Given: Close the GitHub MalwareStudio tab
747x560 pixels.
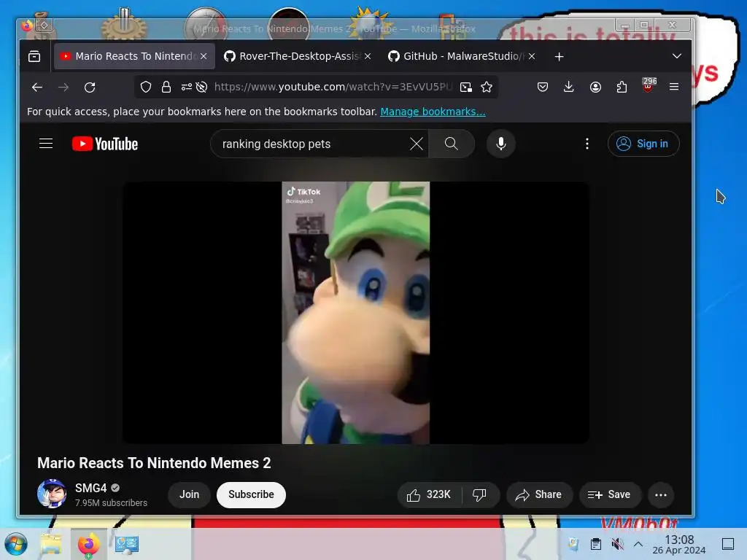Looking at the screenshot, I should 532,56.
